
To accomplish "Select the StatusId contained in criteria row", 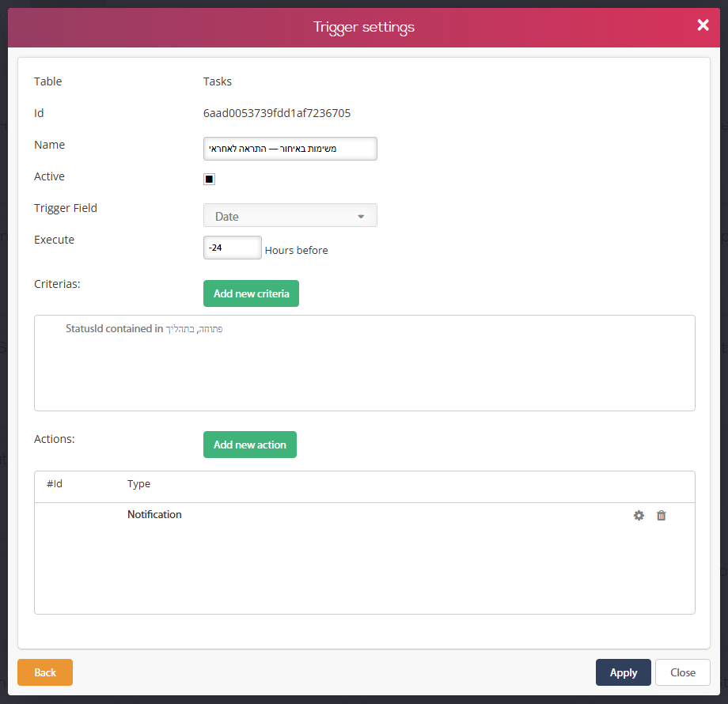I will 144,328.
